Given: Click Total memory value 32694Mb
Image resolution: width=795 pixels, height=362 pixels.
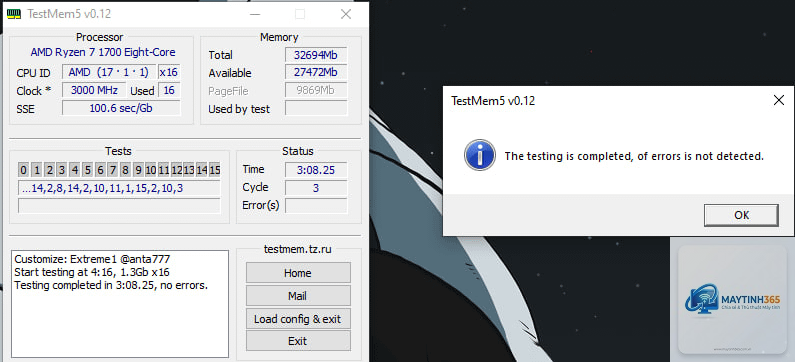Looking at the screenshot, I should [316, 55].
